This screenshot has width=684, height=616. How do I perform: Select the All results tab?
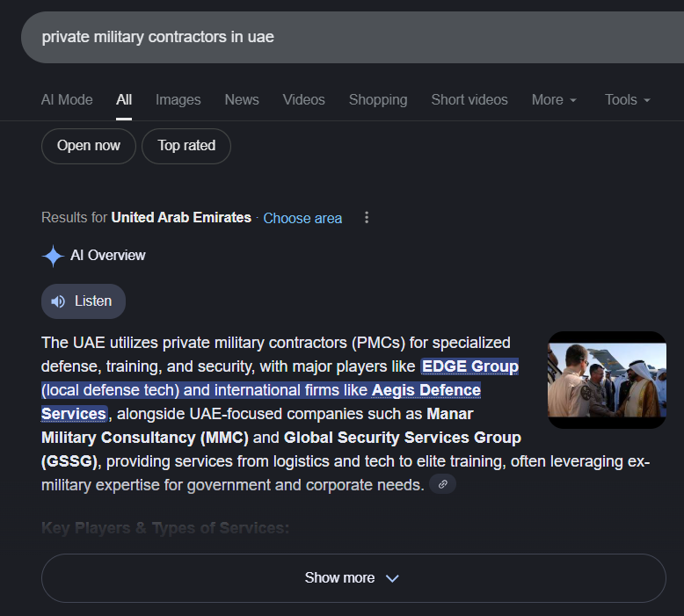(x=124, y=100)
